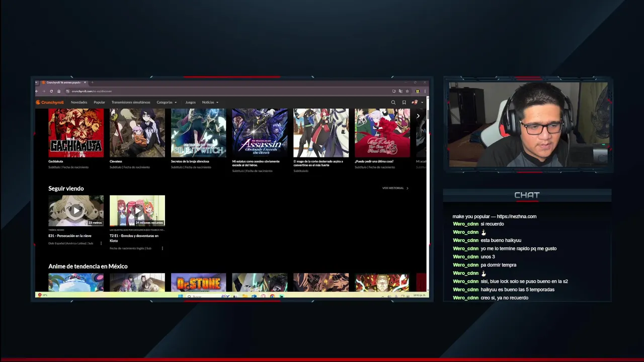Open the Assassin Obviously Exceeds poster
Screen dimensions: 644x362
[x=260, y=133]
